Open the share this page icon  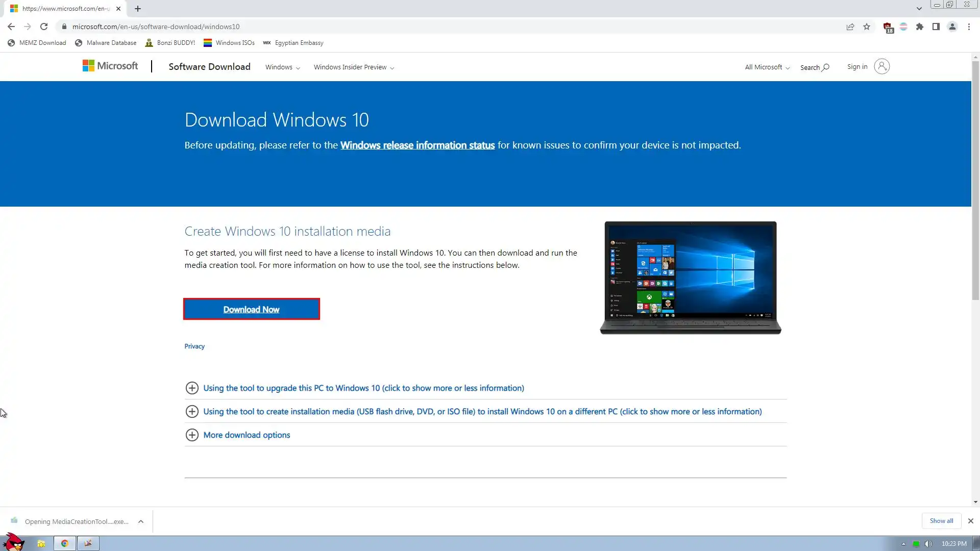point(850,27)
